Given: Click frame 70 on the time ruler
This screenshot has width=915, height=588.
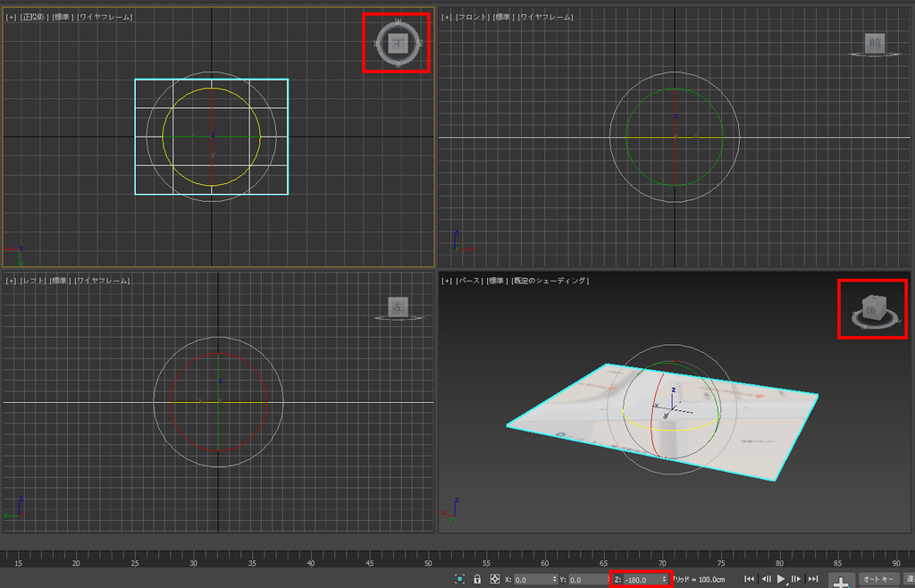Looking at the screenshot, I should click(662, 563).
